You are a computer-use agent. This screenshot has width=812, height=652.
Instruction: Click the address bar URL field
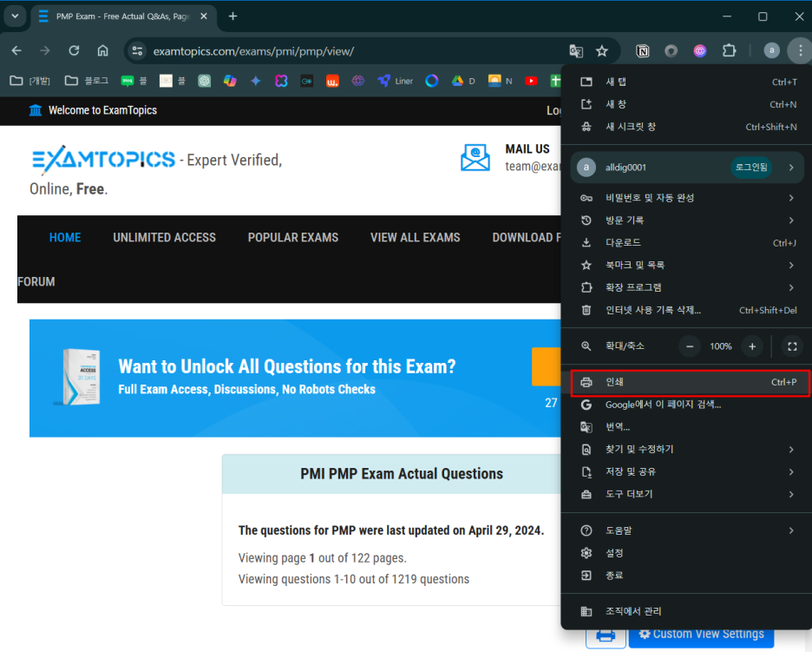(x=357, y=51)
